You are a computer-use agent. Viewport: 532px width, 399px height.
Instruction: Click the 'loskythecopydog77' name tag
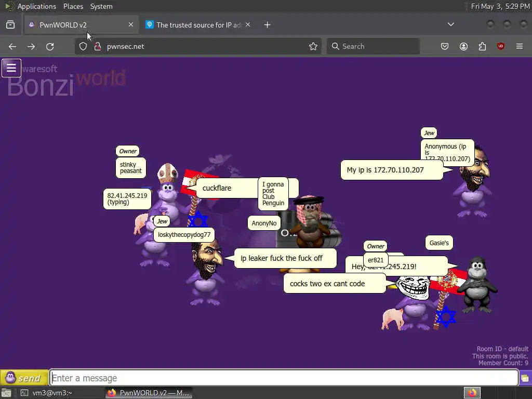click(x=184, y=234)
